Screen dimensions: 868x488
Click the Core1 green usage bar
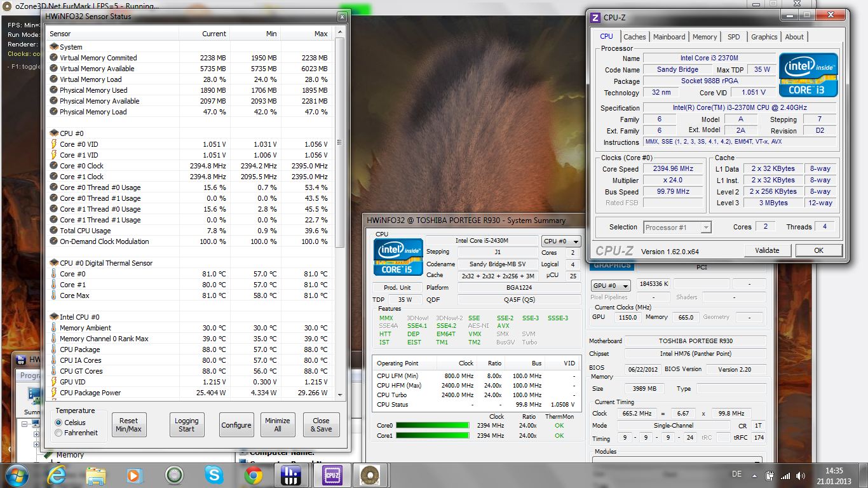point(432,436)
